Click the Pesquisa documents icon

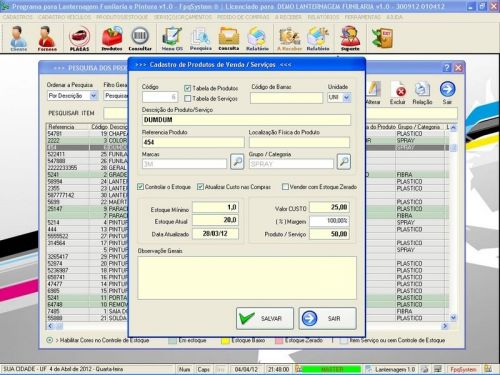coord(201,38)
